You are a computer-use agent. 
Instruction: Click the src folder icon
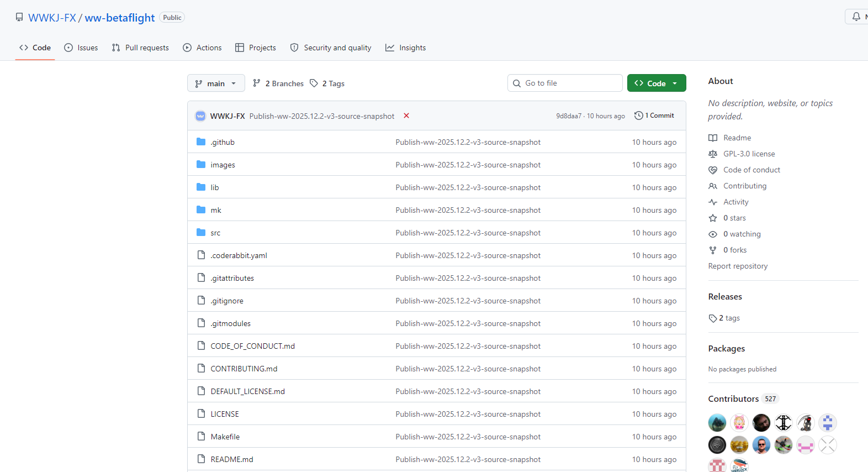(201, 233)
